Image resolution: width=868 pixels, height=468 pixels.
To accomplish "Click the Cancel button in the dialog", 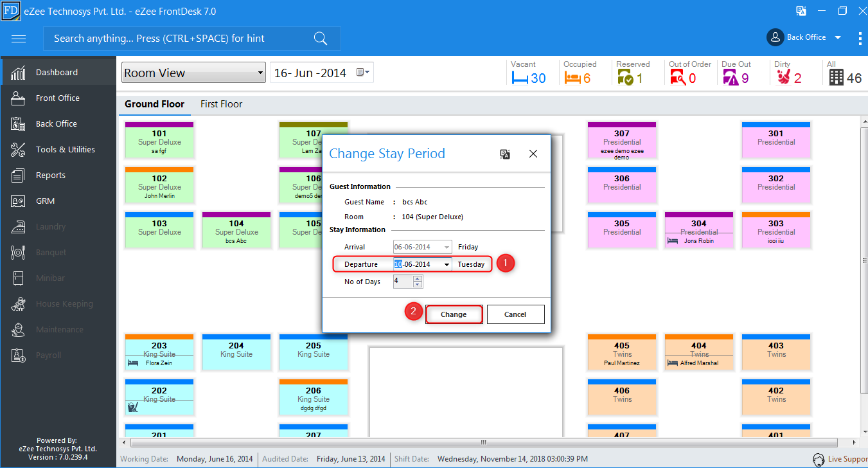I will click(515, 314).
